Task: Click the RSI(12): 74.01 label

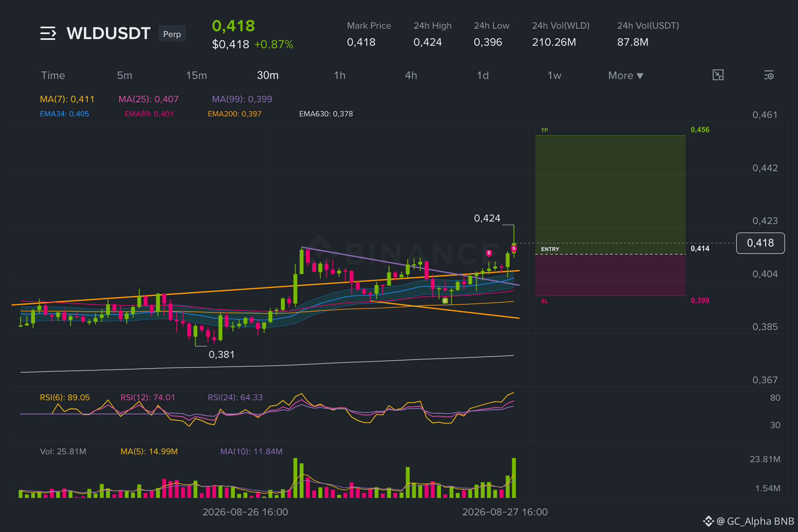Action: (148, 397)
